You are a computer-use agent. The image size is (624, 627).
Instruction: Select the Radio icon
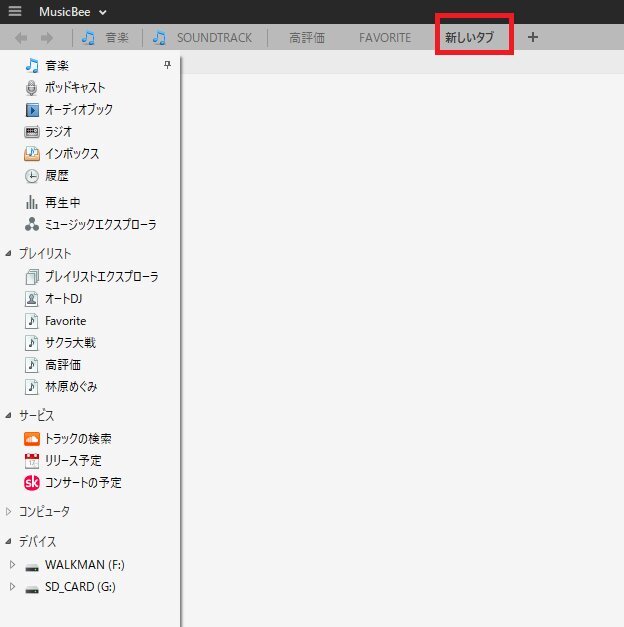[32, 132]
